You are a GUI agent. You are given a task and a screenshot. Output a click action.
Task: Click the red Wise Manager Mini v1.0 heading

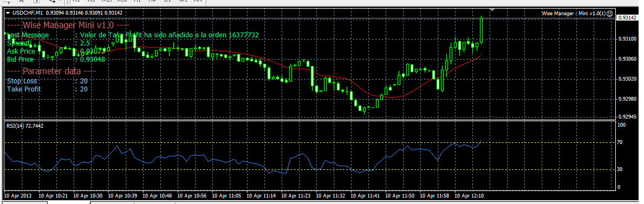pos(69,25)
